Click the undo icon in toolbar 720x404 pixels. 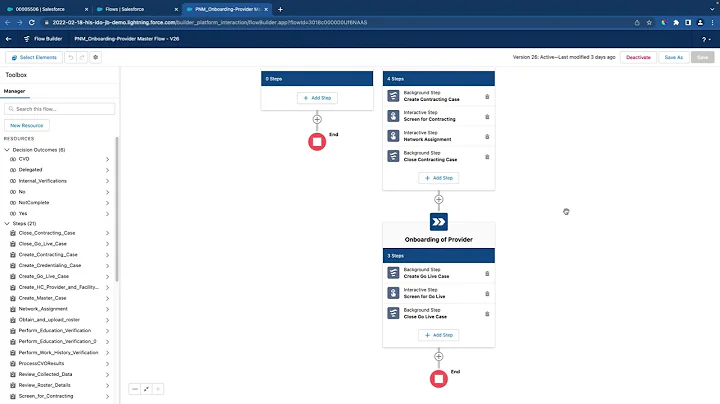click(x=70, y=57)
